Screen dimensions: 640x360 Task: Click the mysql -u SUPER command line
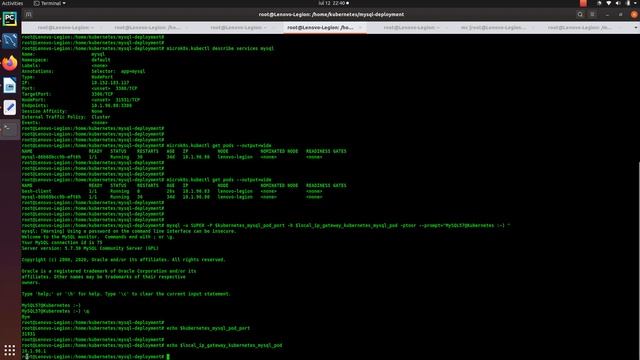tap(266, 225)
